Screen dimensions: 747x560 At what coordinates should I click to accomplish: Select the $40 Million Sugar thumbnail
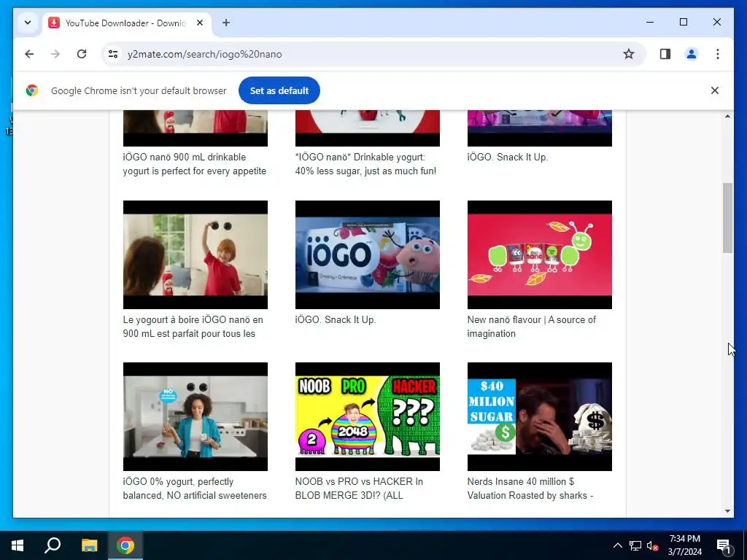[x=539, y=416]
